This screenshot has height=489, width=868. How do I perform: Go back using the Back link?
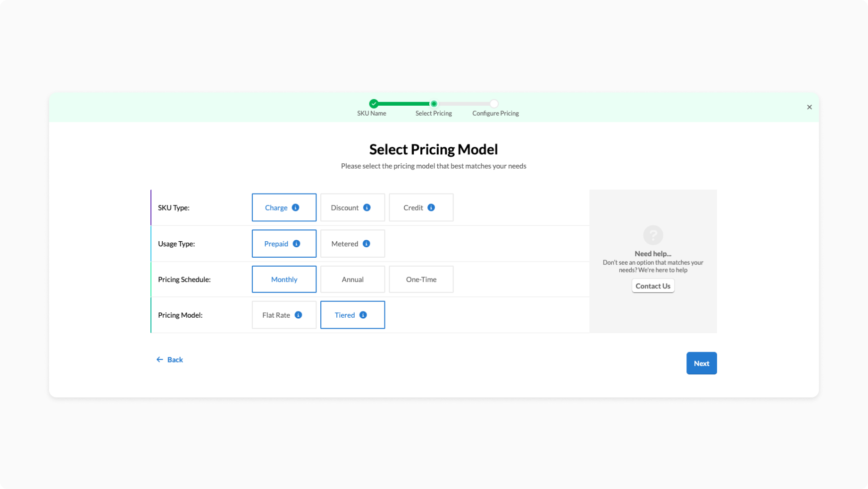[x=170, y=360]
